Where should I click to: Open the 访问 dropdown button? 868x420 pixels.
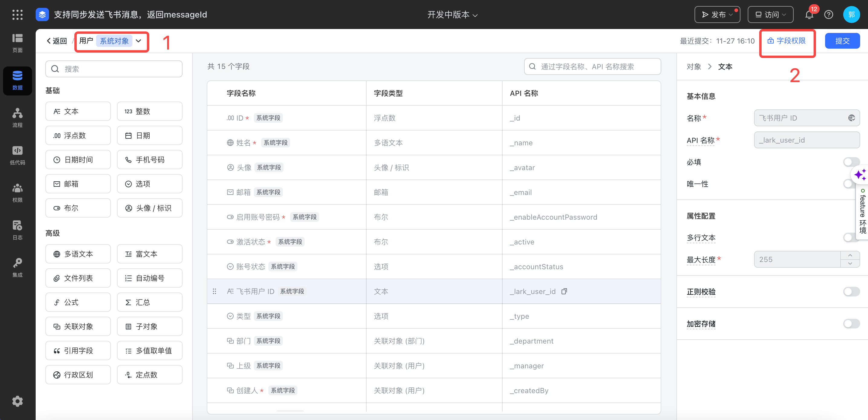click(770, 15)
